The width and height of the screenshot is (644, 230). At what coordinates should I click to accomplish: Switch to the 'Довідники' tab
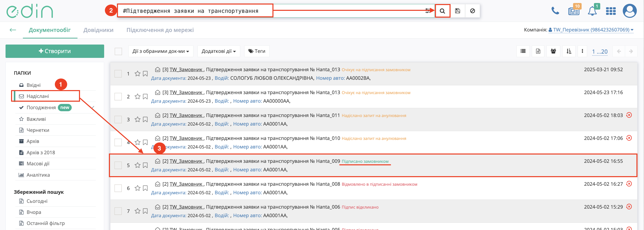98,30
